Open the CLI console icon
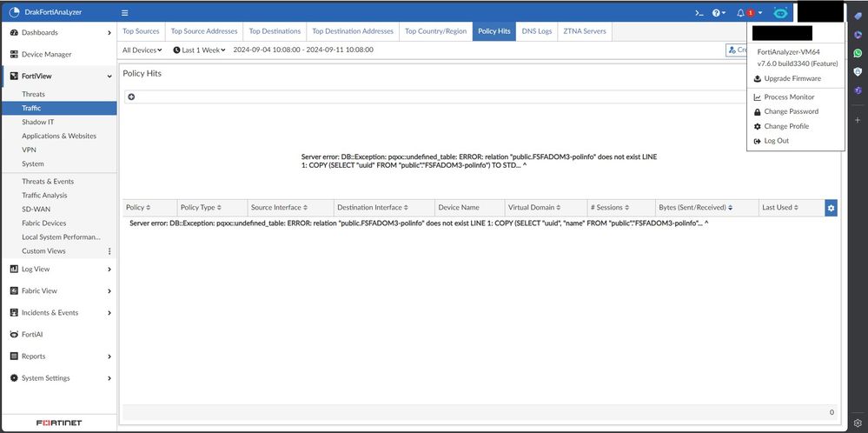868x433 pixels. pos(699,13)
